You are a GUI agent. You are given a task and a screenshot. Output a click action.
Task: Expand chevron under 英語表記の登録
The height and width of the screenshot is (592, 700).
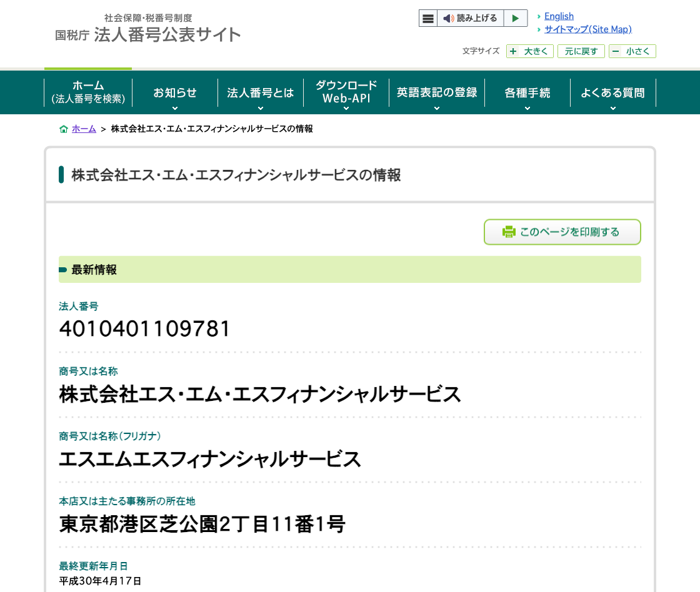pyautogui.click(x=437, y=108)
